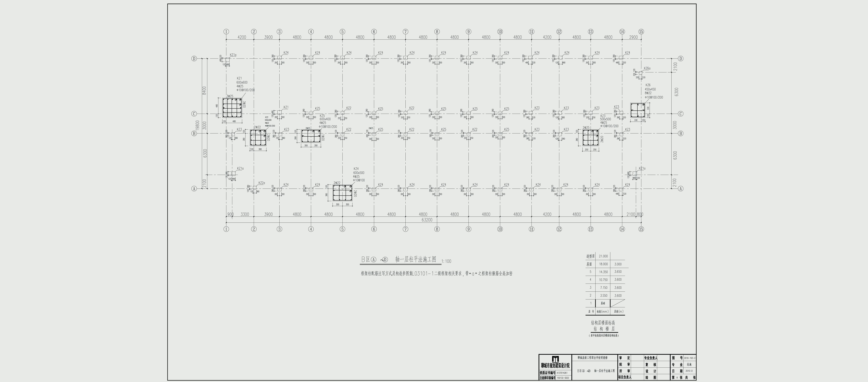Click the 'KZ1a' label near axis D-1
The height and width of the screenshot is (382, 868).
(x=233, y=55)
